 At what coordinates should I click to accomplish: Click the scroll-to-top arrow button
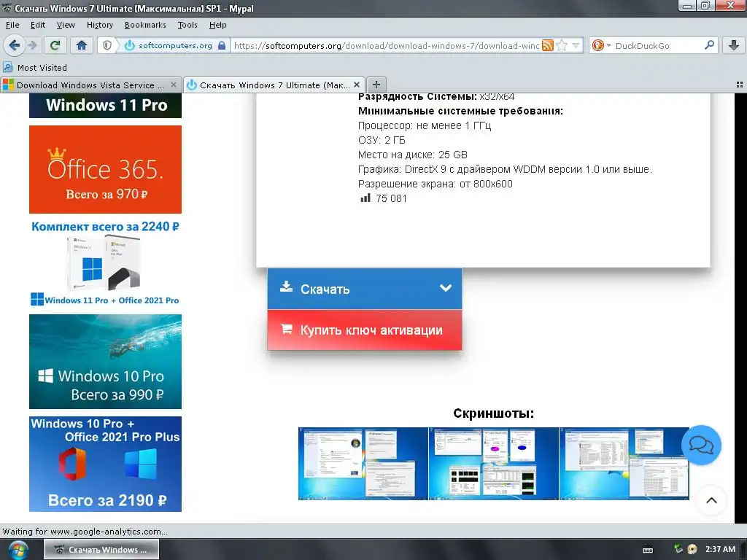click(x=711, y=500)
